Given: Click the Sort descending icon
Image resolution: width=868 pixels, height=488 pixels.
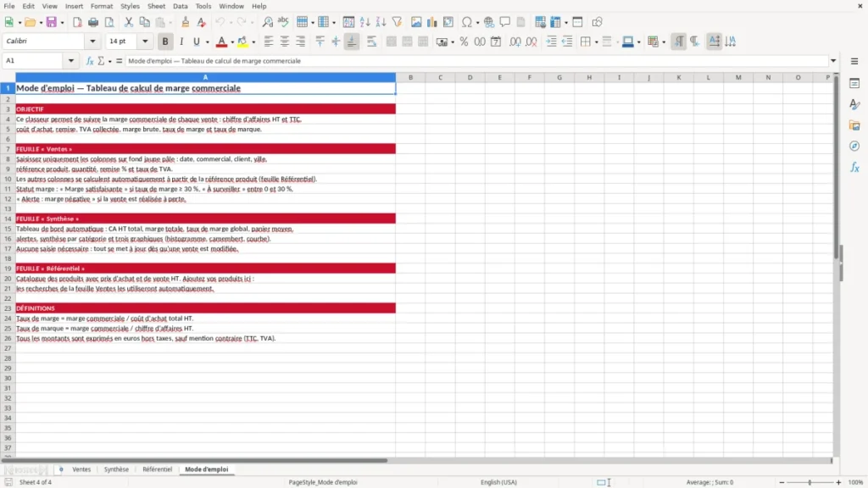Looking at the screenshot, I should [x=381, y=22].
